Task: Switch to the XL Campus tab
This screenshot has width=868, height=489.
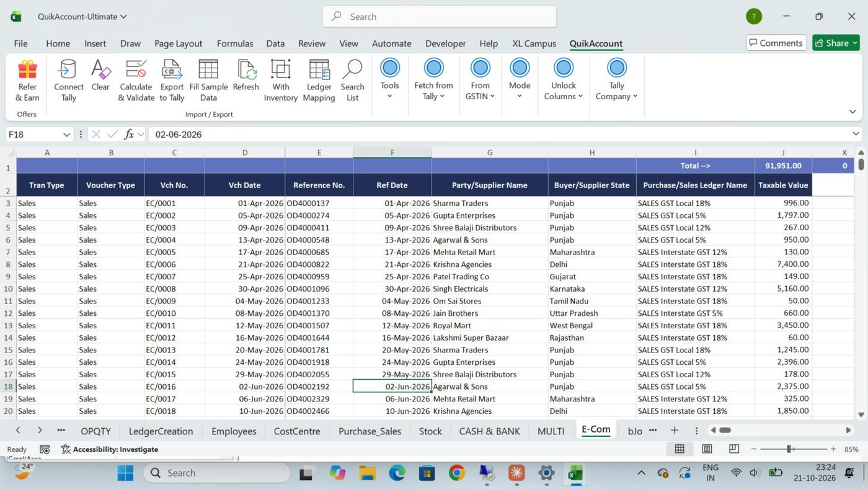Action: tap(534, 43)
